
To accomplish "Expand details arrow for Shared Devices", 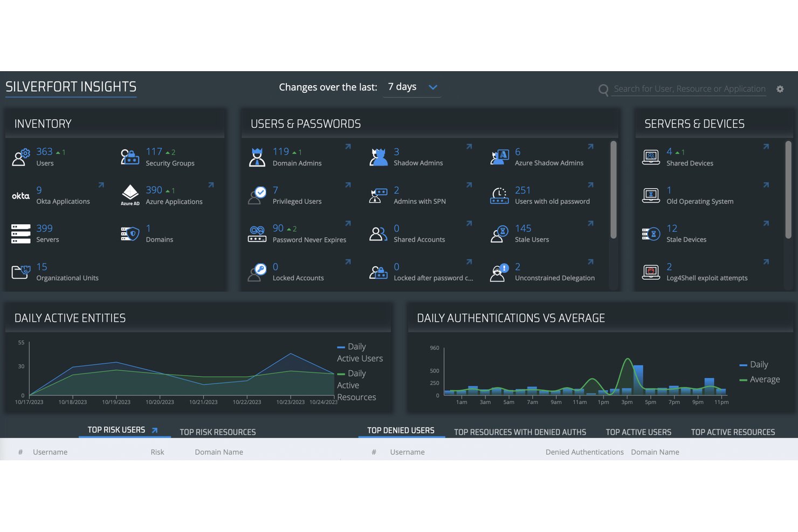I will (x=766, y=147).
